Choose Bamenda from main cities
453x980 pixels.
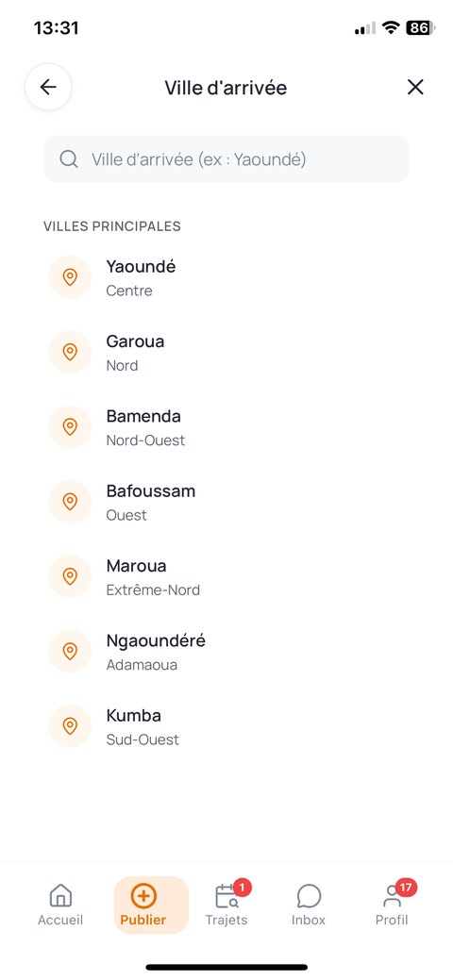click(226, 427)
